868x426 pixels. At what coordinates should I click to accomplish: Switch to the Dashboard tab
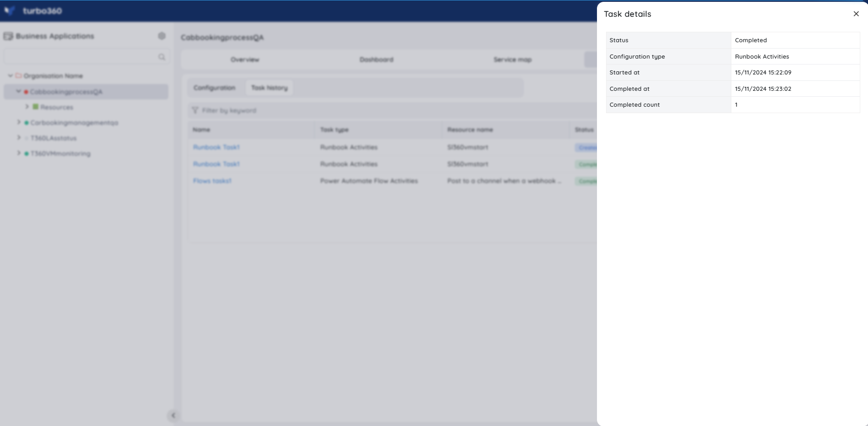[376, 59]
